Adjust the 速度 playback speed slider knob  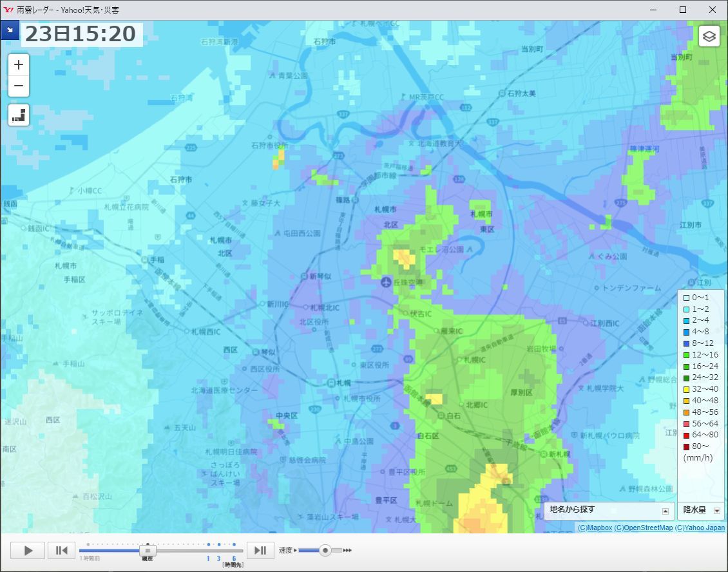[325, 551]
